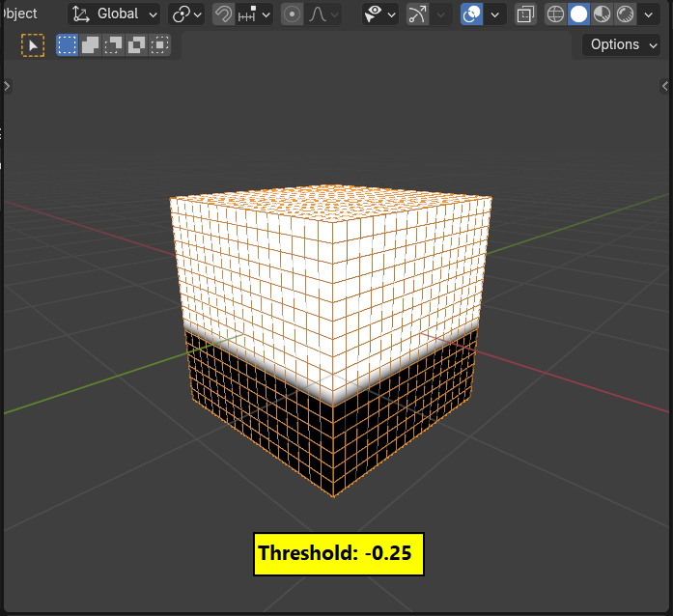The width and height of the screenshot is (673, 616).
Task: Toggle the show overlays button
Action: (x=472, y=14)
